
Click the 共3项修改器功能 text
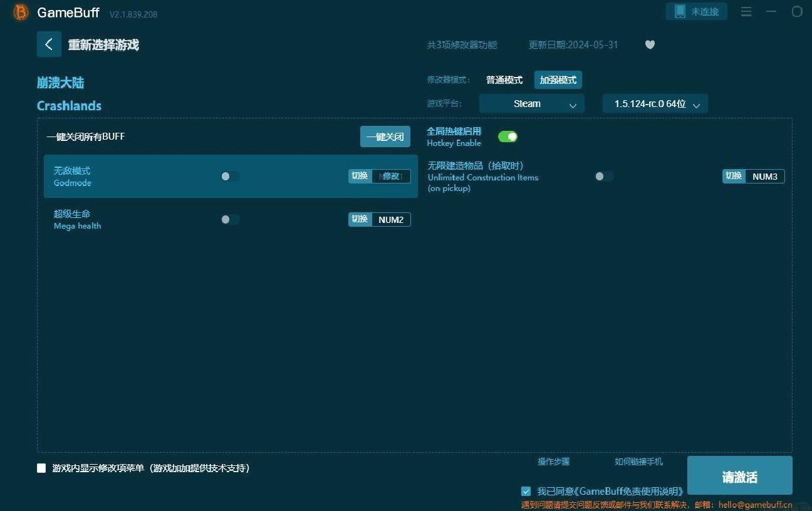pyautogui.click(x=462, y=45)
